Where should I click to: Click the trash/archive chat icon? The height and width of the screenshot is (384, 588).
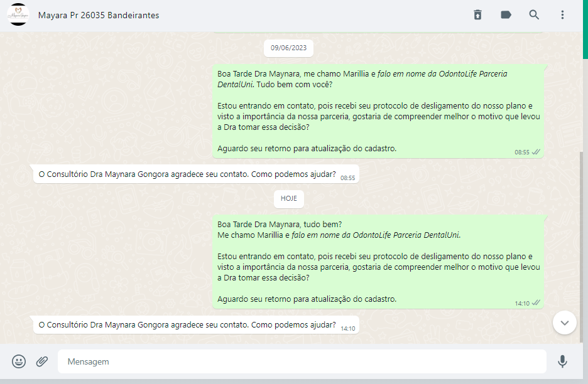click(x=477, y=15)
